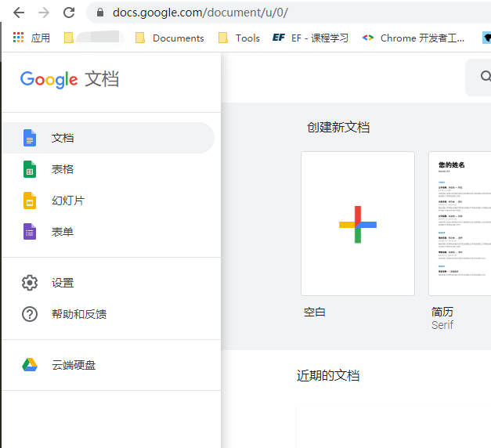
Task: Click the EF logo bookmark icon
Action: [278, 38]
